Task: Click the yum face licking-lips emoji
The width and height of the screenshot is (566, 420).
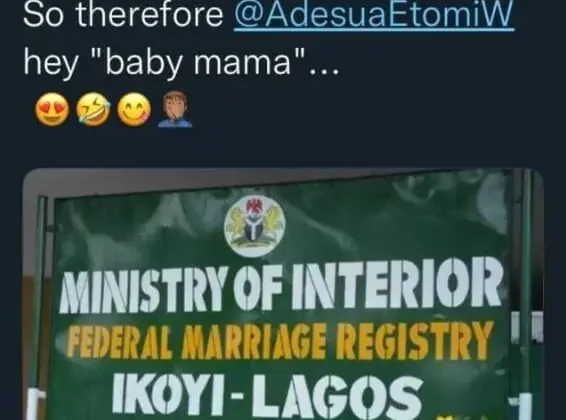Action: tap(134, 110)
